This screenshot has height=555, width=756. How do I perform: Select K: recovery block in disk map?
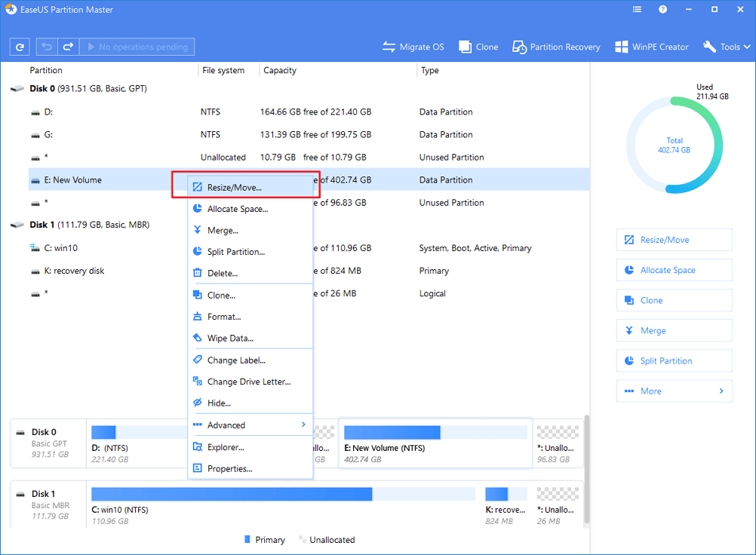(506, 505)
